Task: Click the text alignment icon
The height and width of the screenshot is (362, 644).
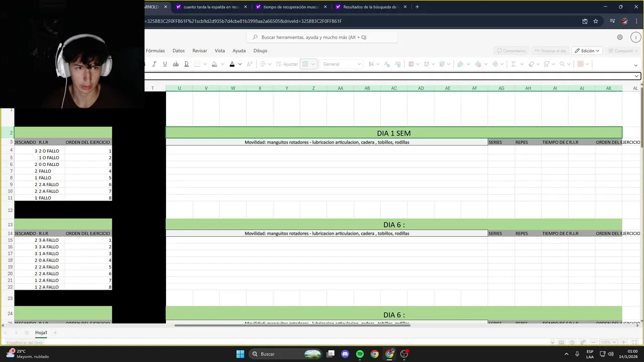Action: click(262, 64)
